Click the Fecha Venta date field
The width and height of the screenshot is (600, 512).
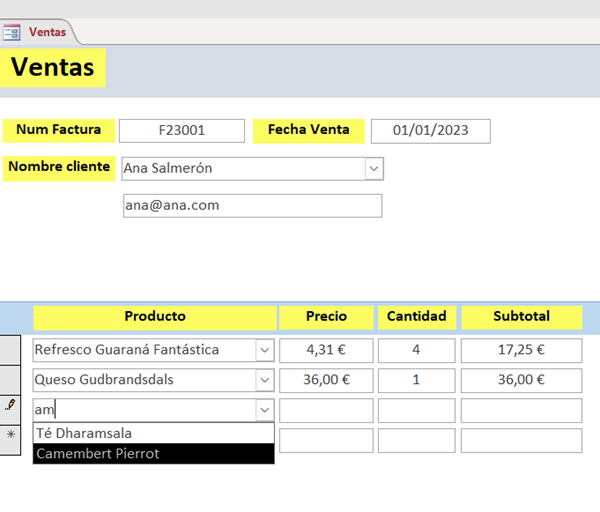coord(430,130)
